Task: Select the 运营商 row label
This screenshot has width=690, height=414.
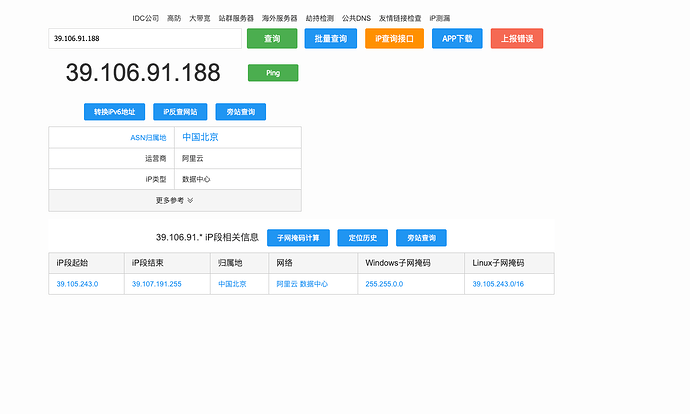Action: click(x=156, y=158)
